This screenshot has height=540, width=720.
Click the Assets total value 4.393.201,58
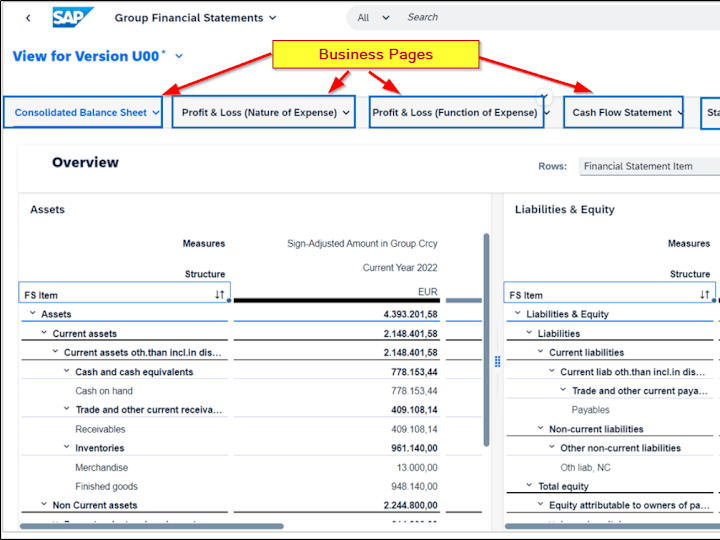tap(411, 314)
